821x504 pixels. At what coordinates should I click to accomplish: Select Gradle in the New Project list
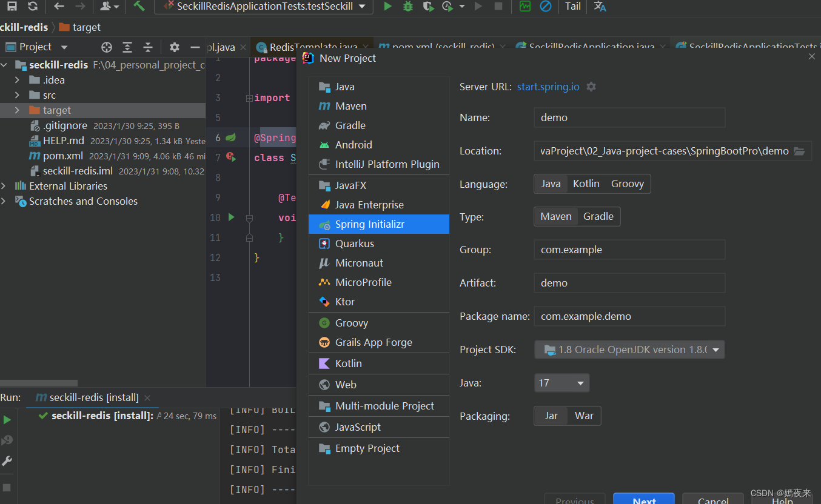click(x=379, y=125)
